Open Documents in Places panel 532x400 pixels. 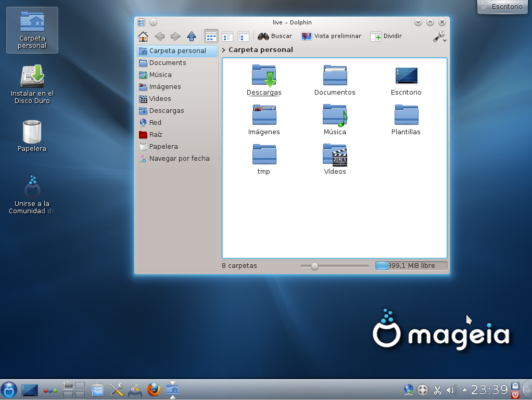(177, 63)
